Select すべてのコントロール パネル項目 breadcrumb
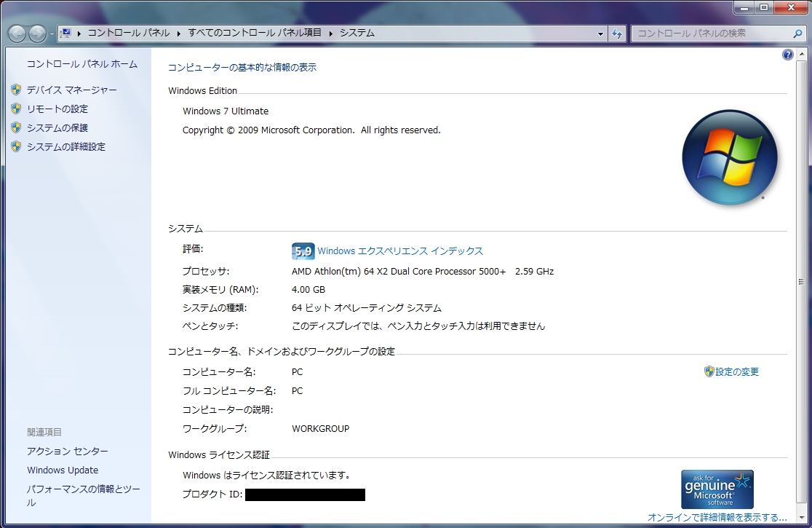Image resolution: width=812 pixels, height=528 pixels. 255,34
